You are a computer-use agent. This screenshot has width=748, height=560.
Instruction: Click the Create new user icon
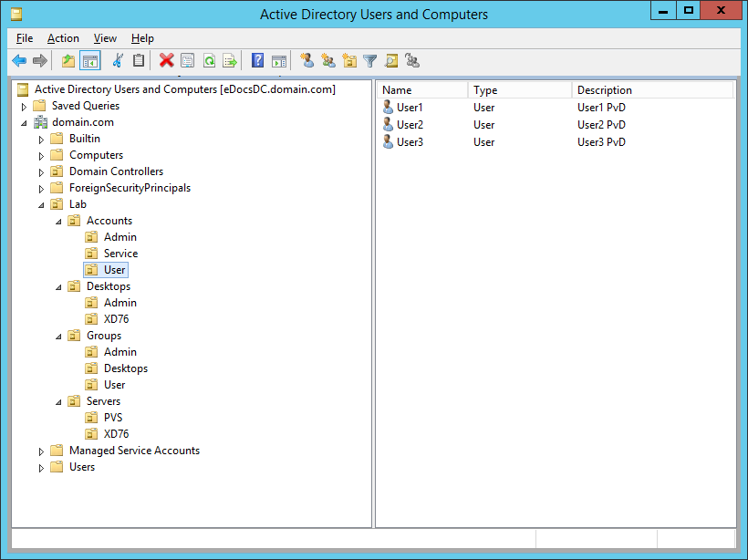tap(307, 61)
